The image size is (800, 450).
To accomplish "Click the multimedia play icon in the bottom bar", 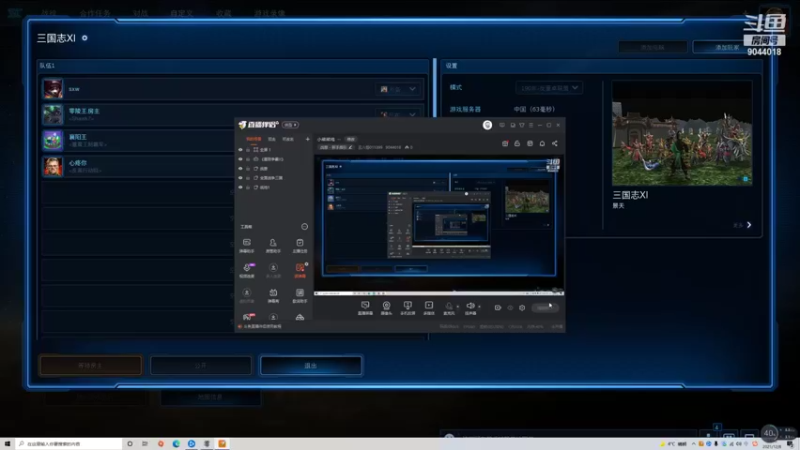I will [x=429, y=306].
